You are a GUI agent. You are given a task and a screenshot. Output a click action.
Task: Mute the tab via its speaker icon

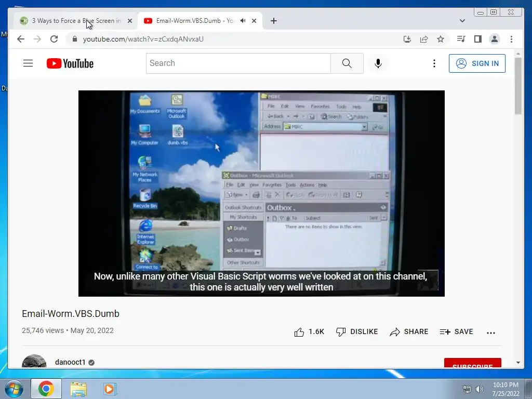pos(243,21)
